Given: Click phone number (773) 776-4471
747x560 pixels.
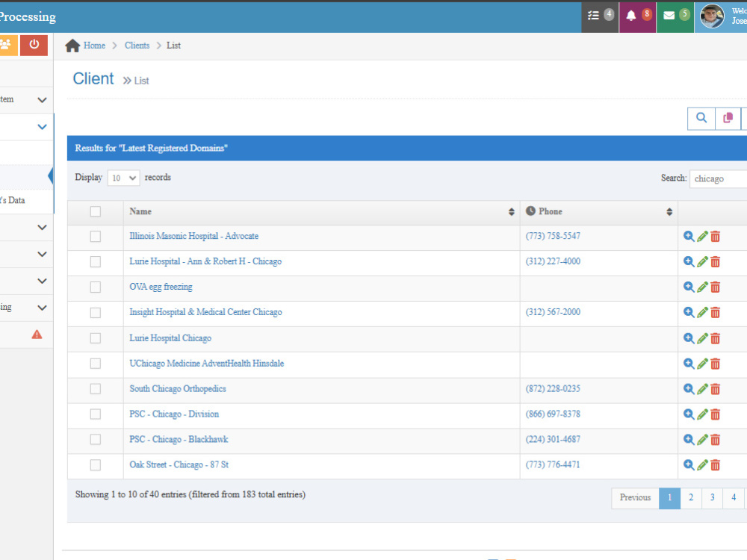Looking at the screenshot, I should (x=553, y=464).
